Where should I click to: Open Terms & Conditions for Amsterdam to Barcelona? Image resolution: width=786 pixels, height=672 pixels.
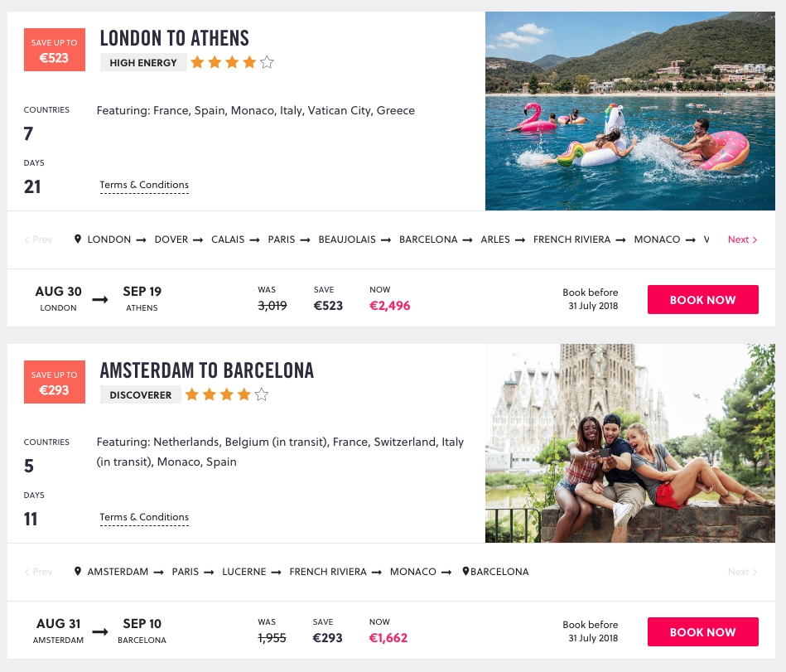pos(144,518)
